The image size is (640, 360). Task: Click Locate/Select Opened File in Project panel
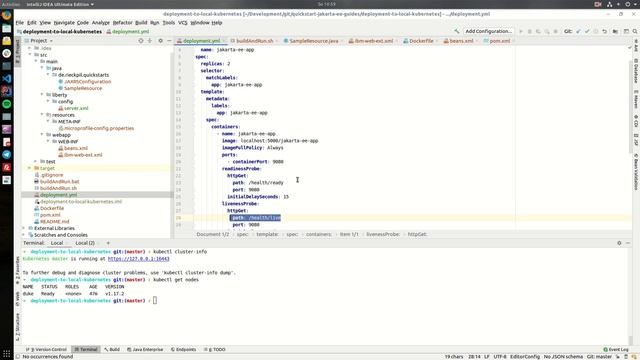point(141,40)
